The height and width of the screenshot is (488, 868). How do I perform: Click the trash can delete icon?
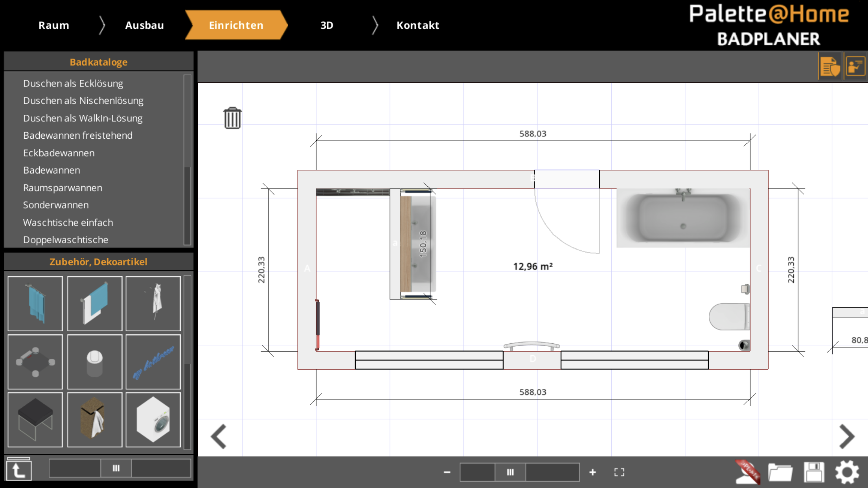tap(232, 118)
